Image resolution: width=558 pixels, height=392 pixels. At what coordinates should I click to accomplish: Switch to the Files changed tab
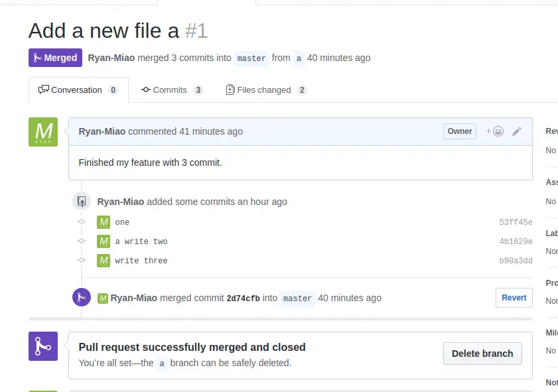tap(265, 90)
